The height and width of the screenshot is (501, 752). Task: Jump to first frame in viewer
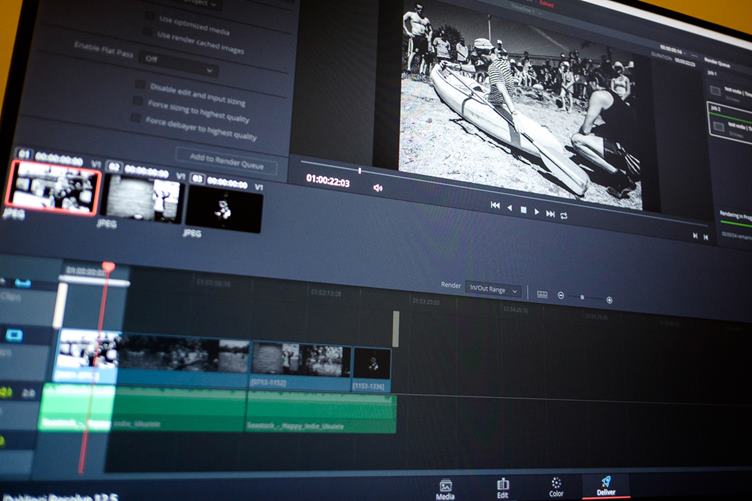point(495,205)
